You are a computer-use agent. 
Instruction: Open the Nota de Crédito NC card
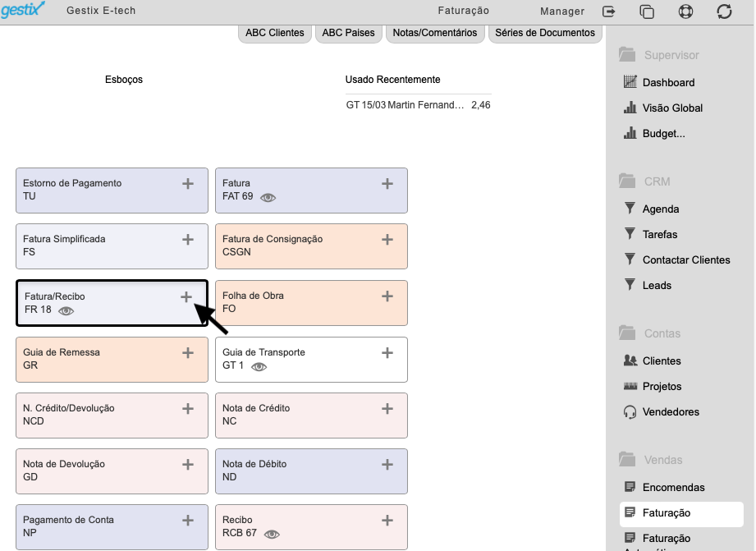pos(311,416)
